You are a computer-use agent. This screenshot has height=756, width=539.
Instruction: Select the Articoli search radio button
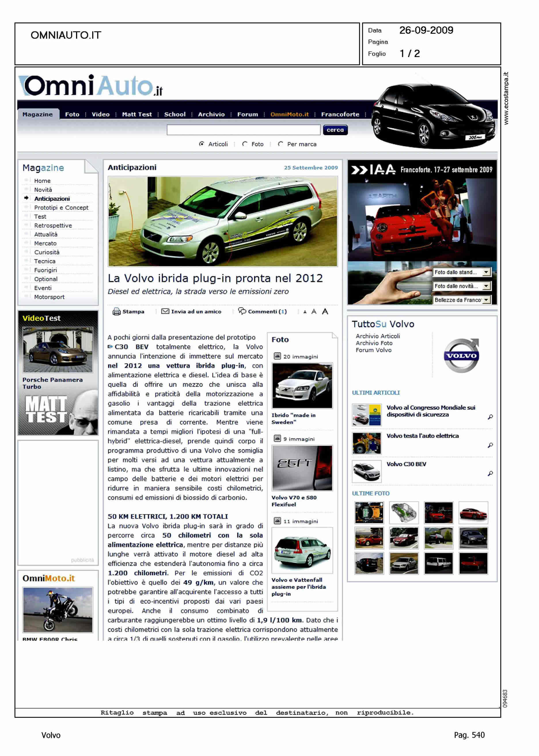pyautogui.click(x=202, y=144)
